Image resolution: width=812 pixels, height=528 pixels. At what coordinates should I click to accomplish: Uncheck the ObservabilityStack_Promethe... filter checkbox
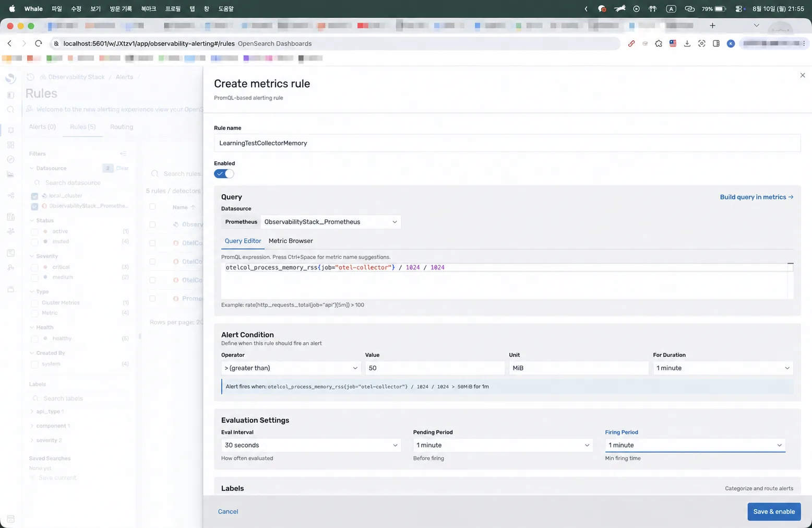[x=34, y=206]
